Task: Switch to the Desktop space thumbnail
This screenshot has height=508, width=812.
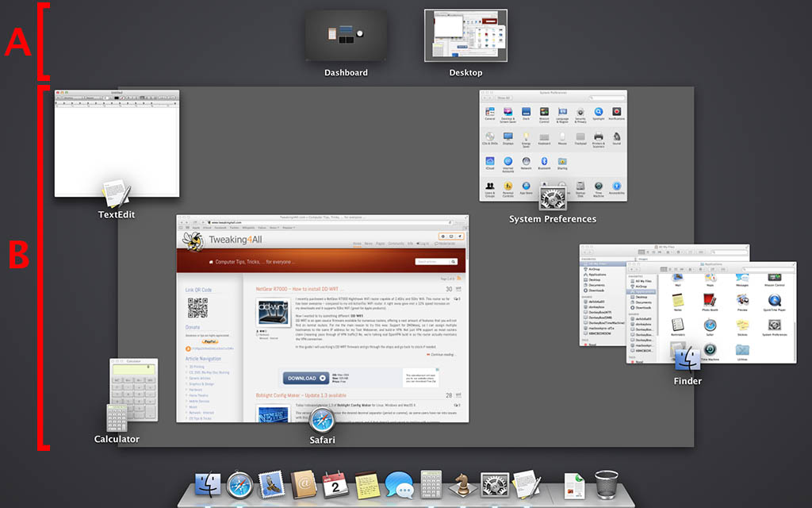Action: pyautogui.click(x=465, y=35)
